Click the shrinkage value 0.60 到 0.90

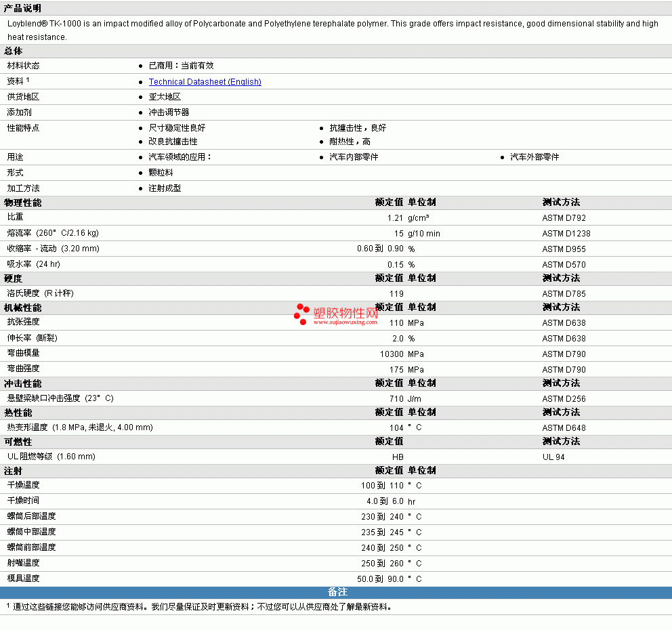(x=380, y=249)
